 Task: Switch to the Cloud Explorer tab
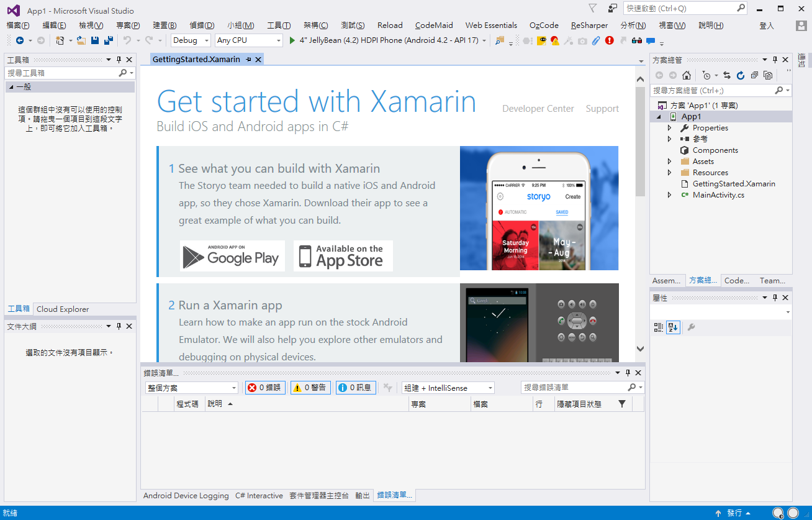63,309
